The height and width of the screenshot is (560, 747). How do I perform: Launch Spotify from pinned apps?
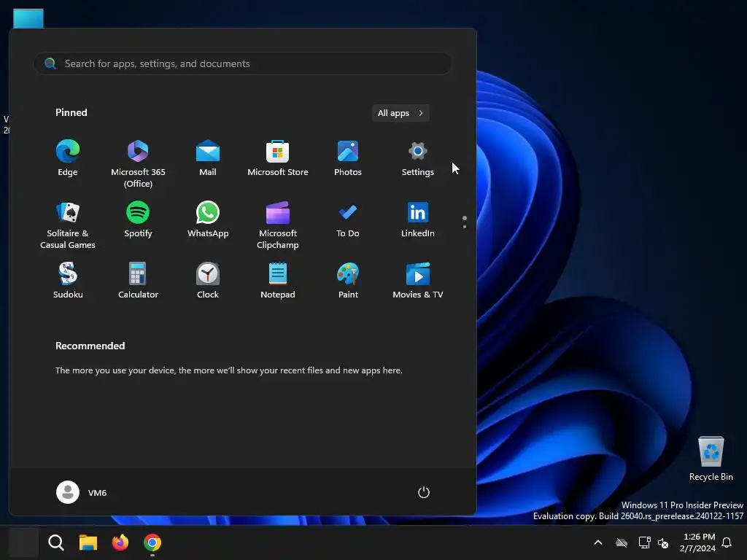(138, 220)
